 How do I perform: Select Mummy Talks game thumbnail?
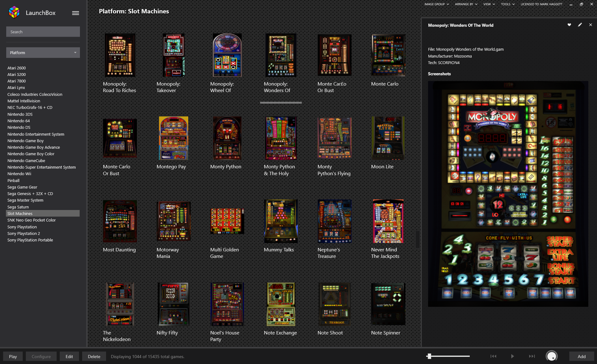point(281,221)
